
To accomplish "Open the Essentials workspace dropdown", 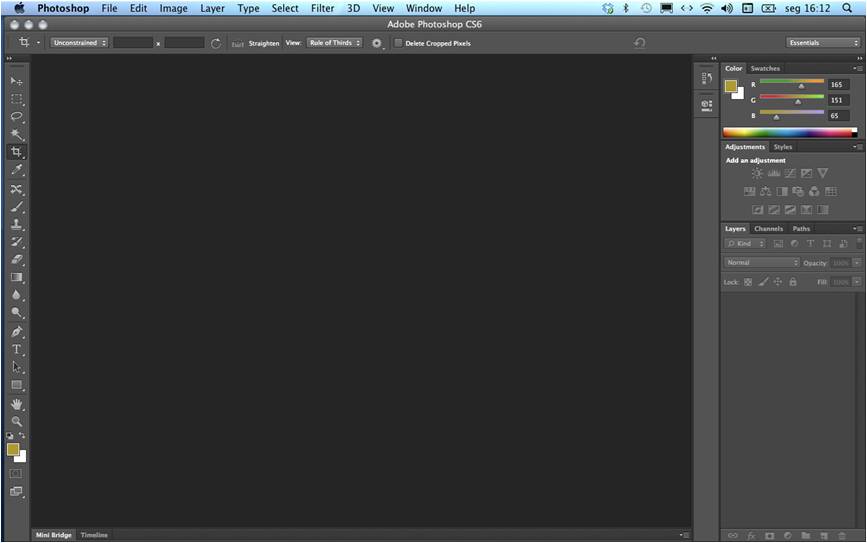I will pyautogui.click(x=823, y=43).
